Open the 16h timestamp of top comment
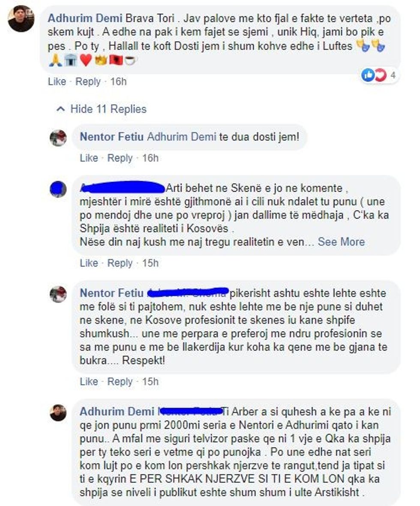This screenshot has width=420, height=506. 118,81
